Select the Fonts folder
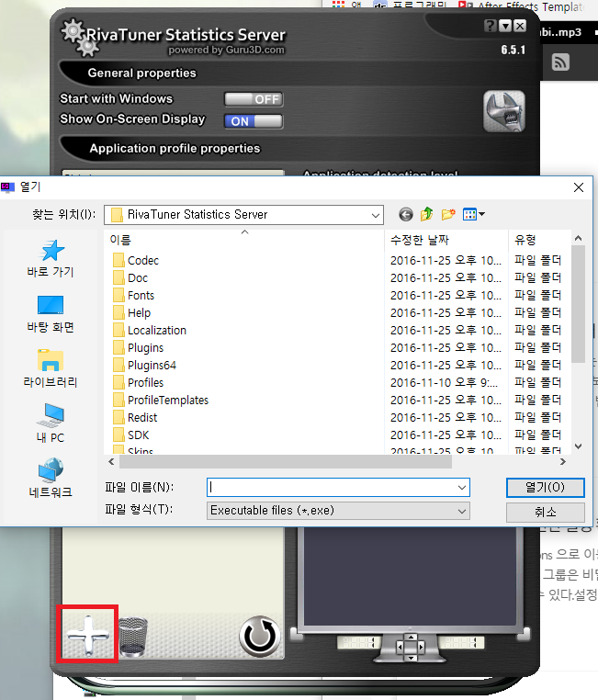Viewport: 598px width, 700px height. tap(133, 295)
